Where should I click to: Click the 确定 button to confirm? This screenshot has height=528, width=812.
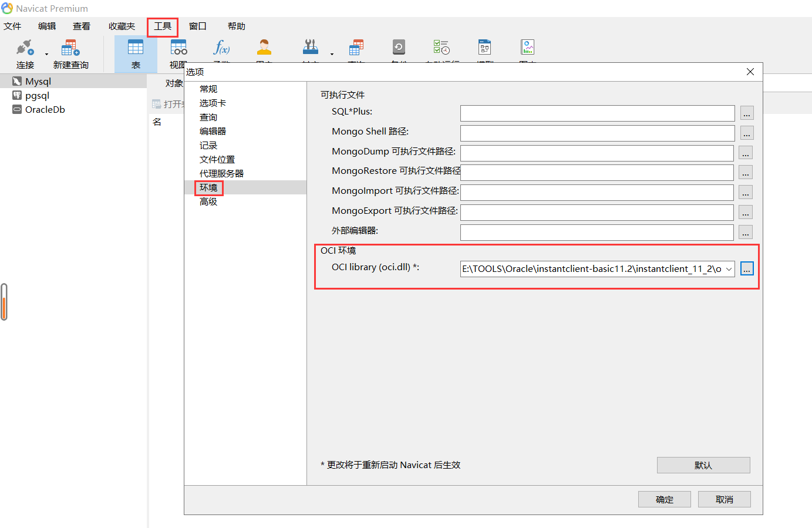point(664,499)
